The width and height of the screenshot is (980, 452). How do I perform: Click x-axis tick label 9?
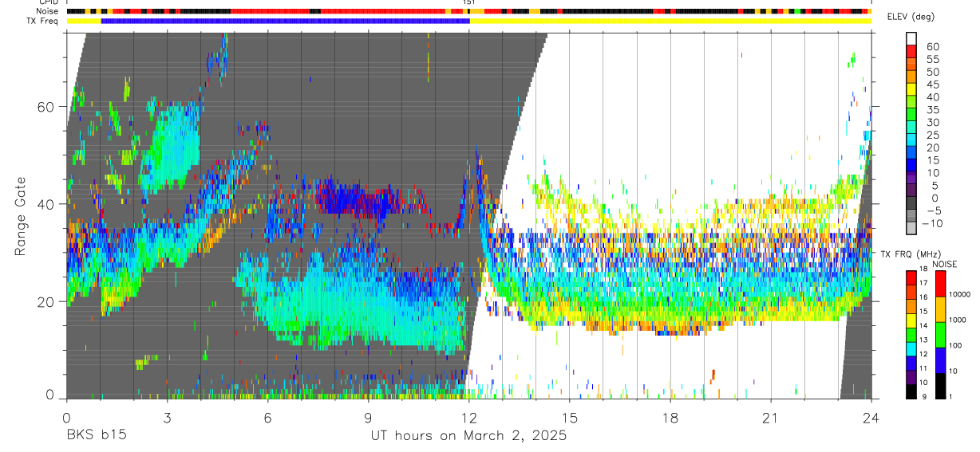tap(368, 418)
